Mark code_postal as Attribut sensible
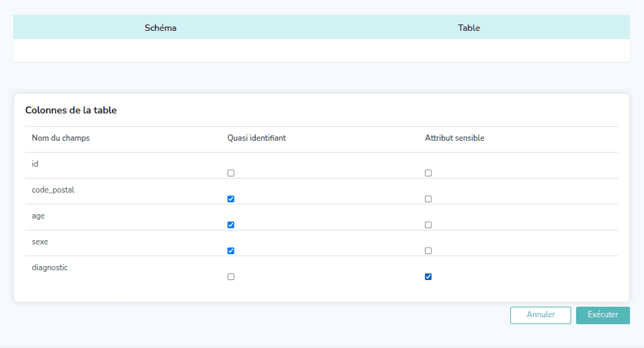 point(428,199)
